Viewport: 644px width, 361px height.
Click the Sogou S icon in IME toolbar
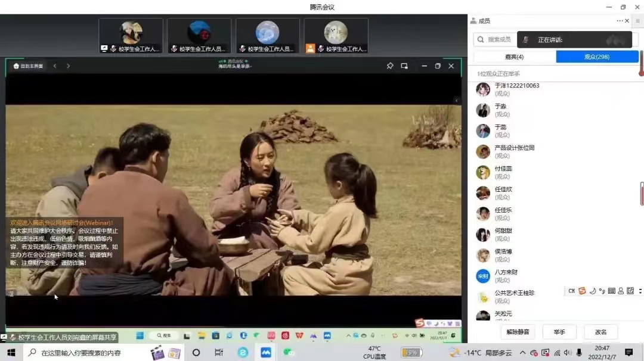(x=582, y=291)
